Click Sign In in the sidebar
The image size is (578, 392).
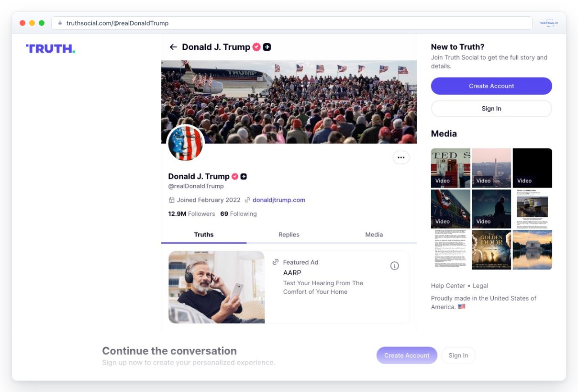click(491, 109)
